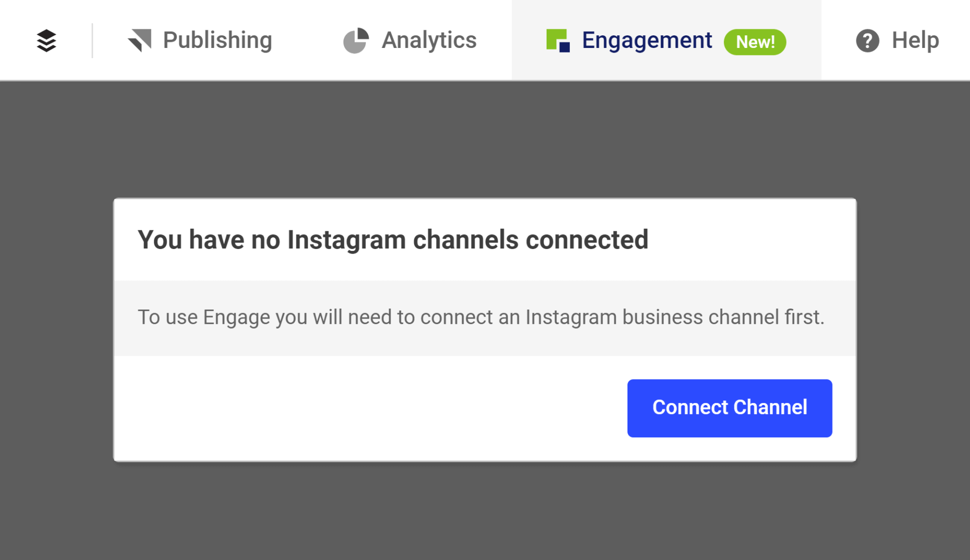
Task: Select the Publishing arrow icon
Action: (140, 39)
